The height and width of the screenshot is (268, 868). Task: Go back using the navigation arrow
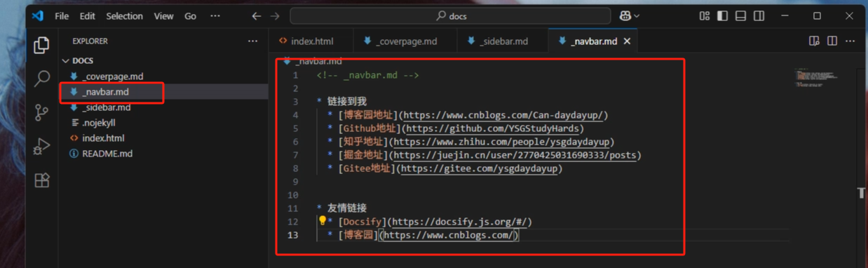tap(257, 15)
